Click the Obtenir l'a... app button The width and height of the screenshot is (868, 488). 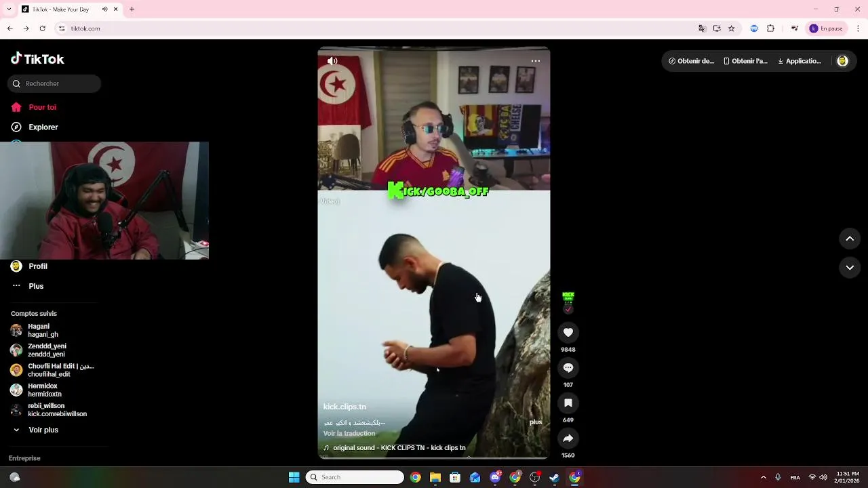745,61
